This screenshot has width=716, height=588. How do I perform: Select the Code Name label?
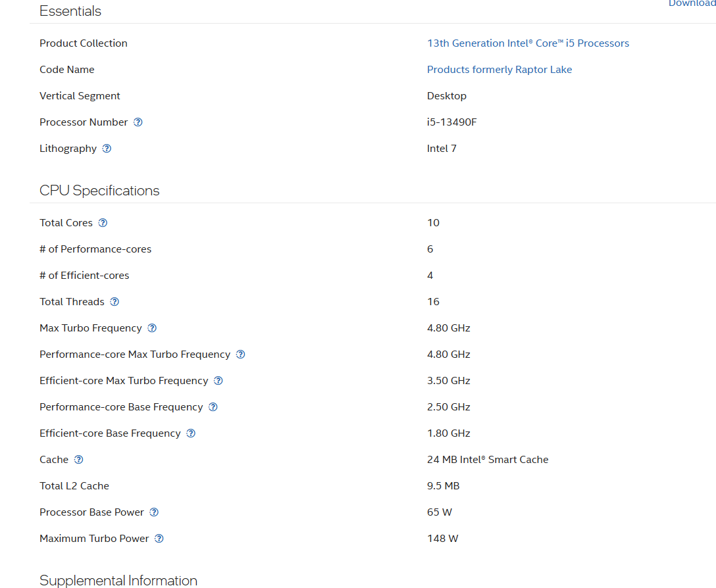67,70
